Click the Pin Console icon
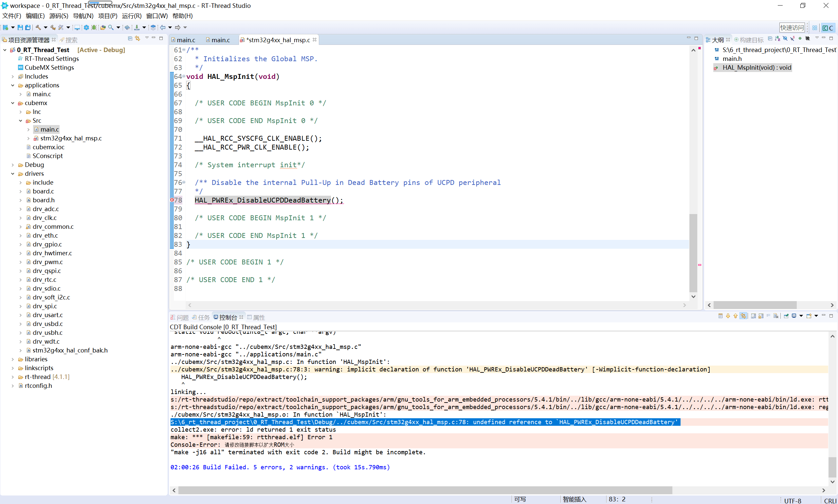This screenshot has width=838, height=504. click(x=786, y=316)
